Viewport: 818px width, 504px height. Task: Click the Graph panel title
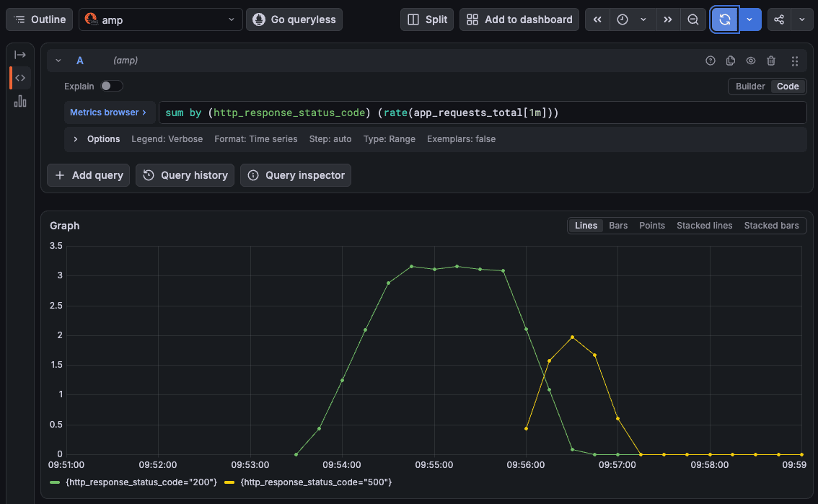click(65, 226)
